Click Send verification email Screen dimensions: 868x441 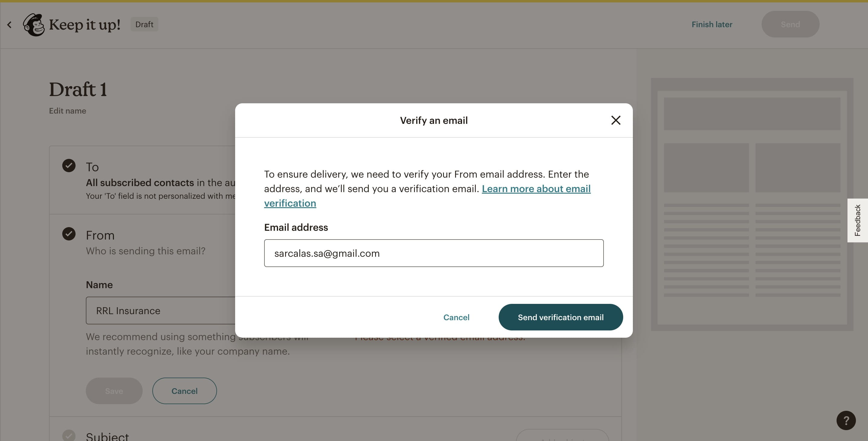[x=560, y=317]
